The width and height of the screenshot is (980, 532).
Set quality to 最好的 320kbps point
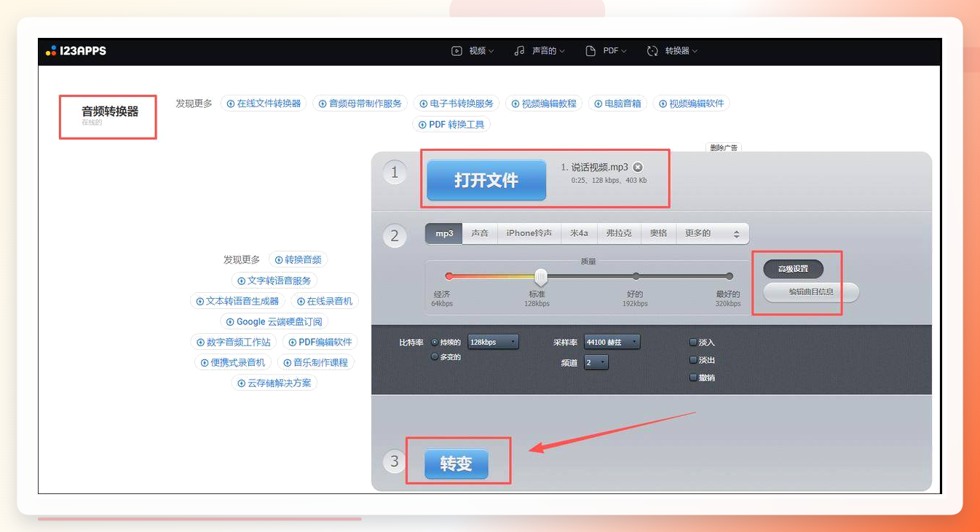(x=729, y=276)
